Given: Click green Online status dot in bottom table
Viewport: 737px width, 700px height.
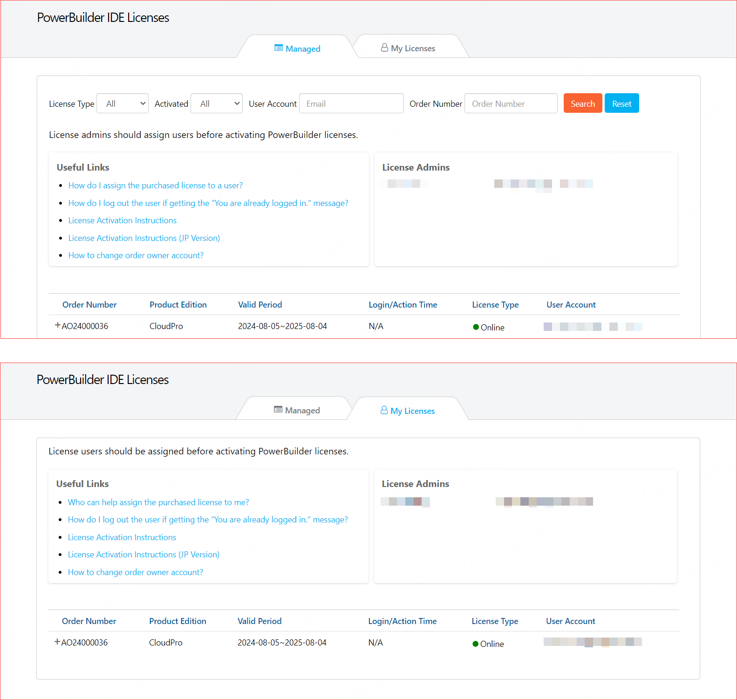Looking at the screenshot, I should tap(475, 644).
